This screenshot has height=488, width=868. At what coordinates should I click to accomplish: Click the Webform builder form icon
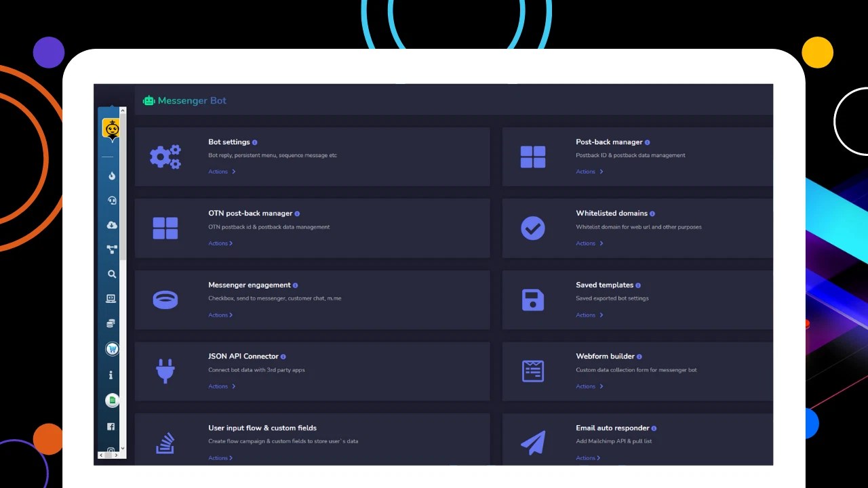532,371
